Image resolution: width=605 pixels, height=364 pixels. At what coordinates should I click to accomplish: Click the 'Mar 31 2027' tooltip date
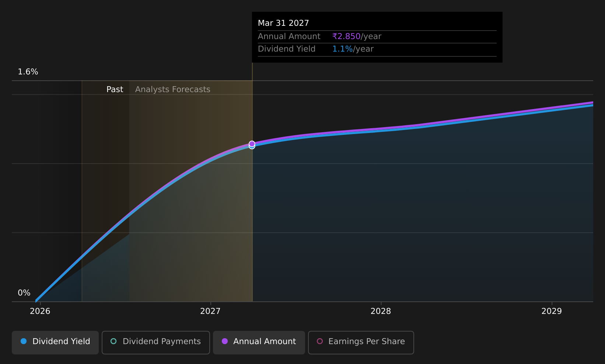tap(283, 23)
